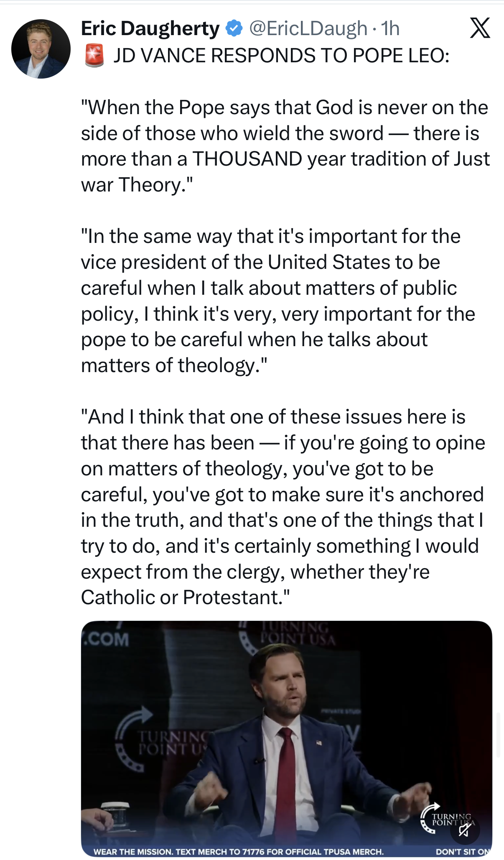The image size is (504, 860).
Task: Click the 'DON'T SIT ON' ticker text
Action: tap(463, 852)
